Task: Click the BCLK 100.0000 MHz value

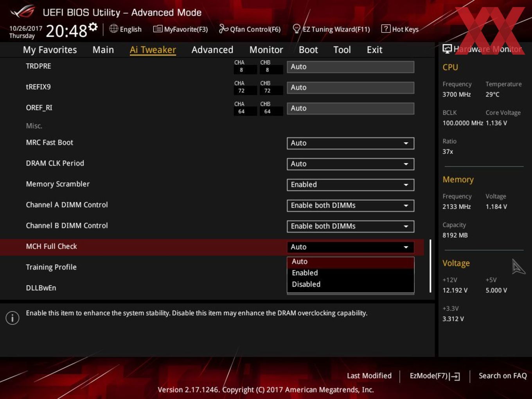Action: tap(463, 123)
